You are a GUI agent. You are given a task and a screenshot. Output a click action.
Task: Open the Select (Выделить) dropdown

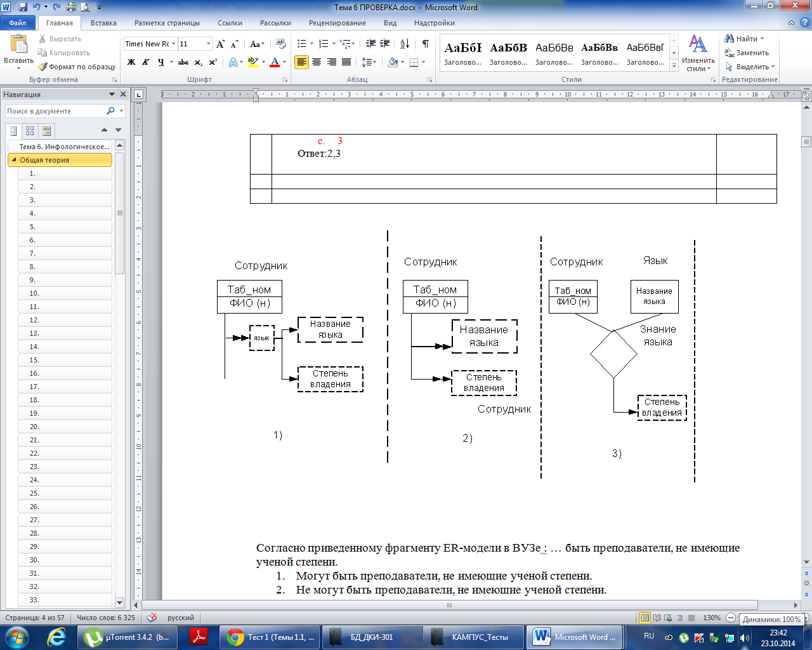tap(750, 67)
